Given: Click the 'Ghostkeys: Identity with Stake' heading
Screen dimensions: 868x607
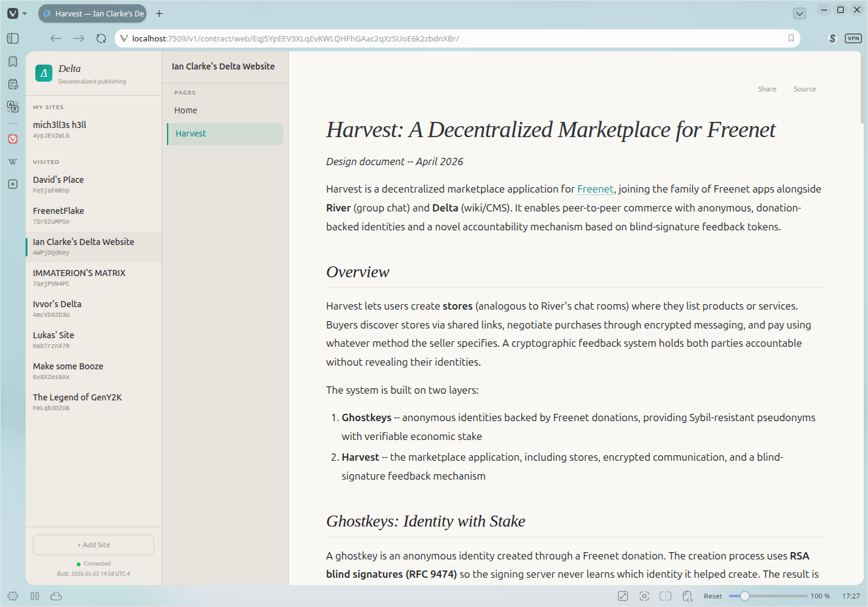Looking at the screenshot, I should [425, 521].
